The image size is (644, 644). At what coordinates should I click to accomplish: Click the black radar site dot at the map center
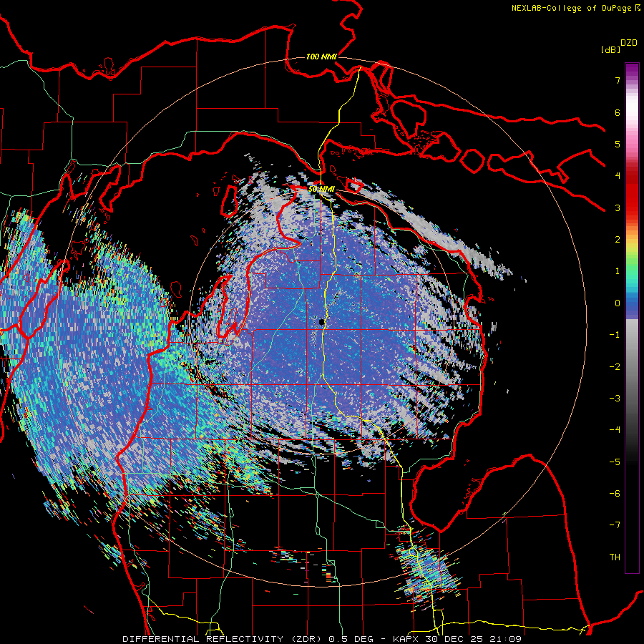322,323
